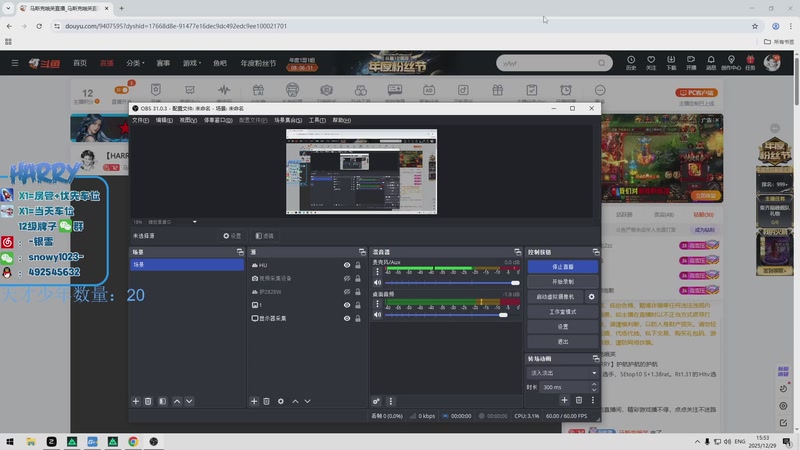Viewport: 800px width, 450px height.
Task: Move selected source up
Action: (x=295, y=402)
